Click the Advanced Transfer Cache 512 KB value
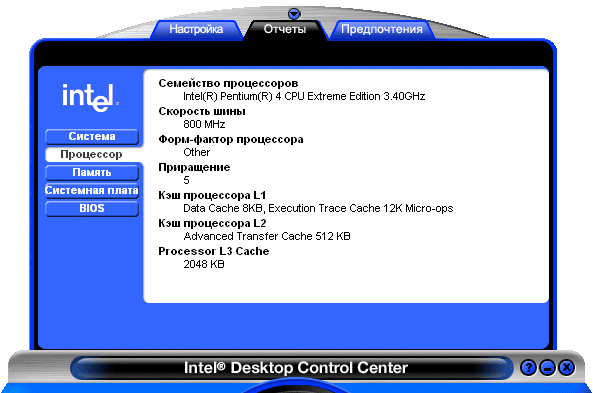This screenshot has height=393, width=593. click(267, 236)
